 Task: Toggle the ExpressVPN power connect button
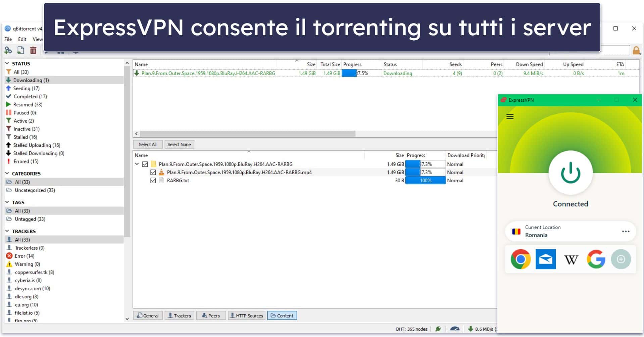click(570, 173)
